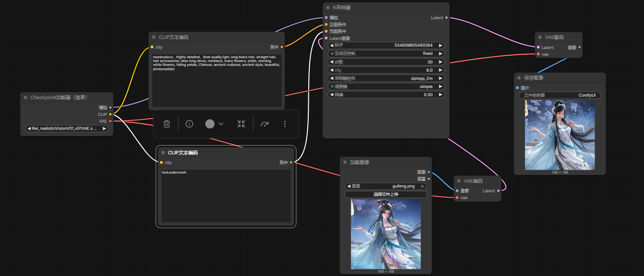Open the 调度器 simple dropdown
Screen dimensions: 644x276
point(386,87)
